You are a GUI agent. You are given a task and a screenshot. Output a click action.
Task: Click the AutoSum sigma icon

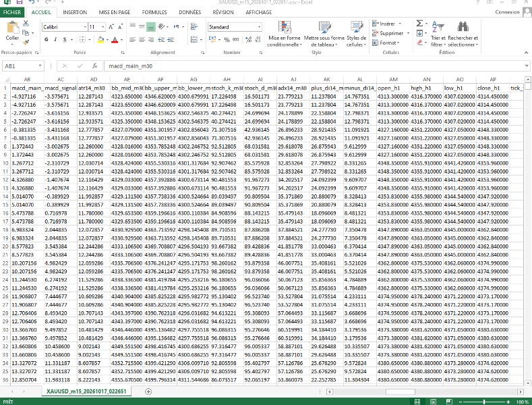(x=419, y=23)
